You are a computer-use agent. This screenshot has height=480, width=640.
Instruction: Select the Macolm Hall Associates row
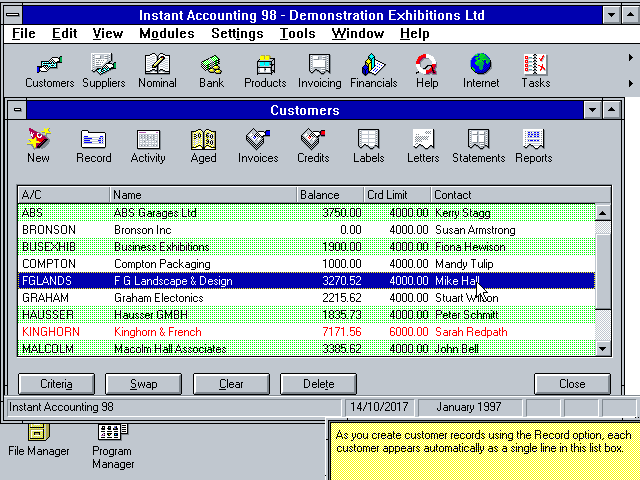point(307,349)
